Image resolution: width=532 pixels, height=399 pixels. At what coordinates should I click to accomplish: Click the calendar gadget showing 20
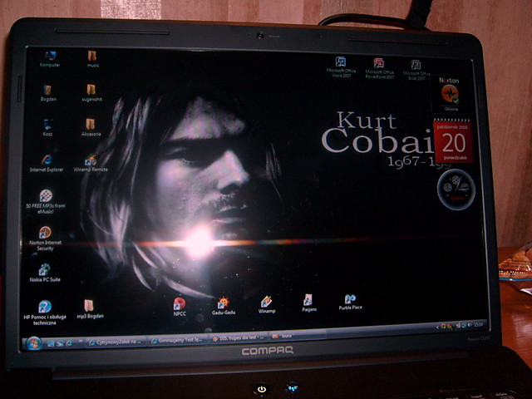point(453,140)
